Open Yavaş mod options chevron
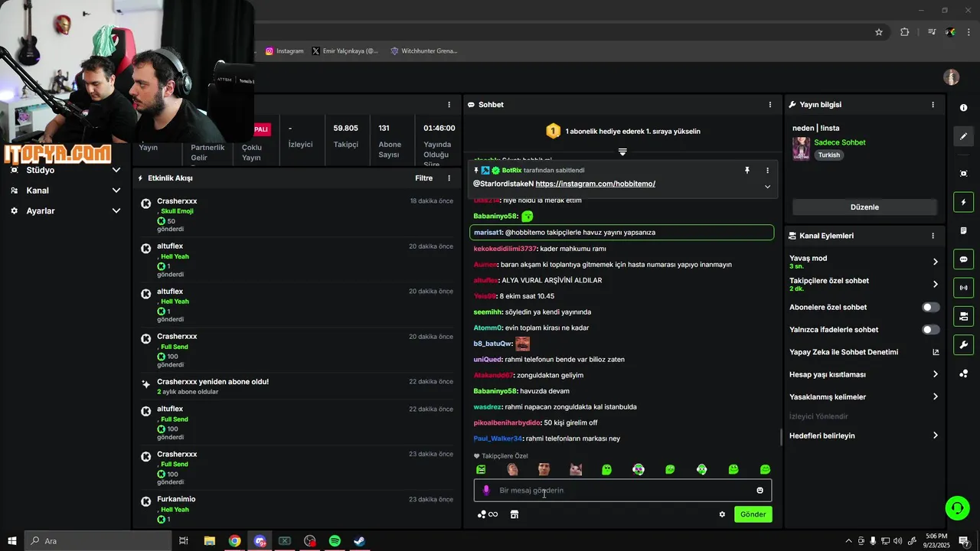 coord(935,262)
